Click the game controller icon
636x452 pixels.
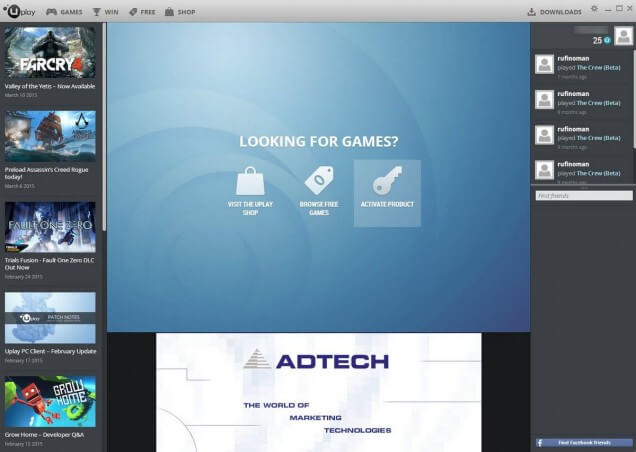[x=52, y=12]
